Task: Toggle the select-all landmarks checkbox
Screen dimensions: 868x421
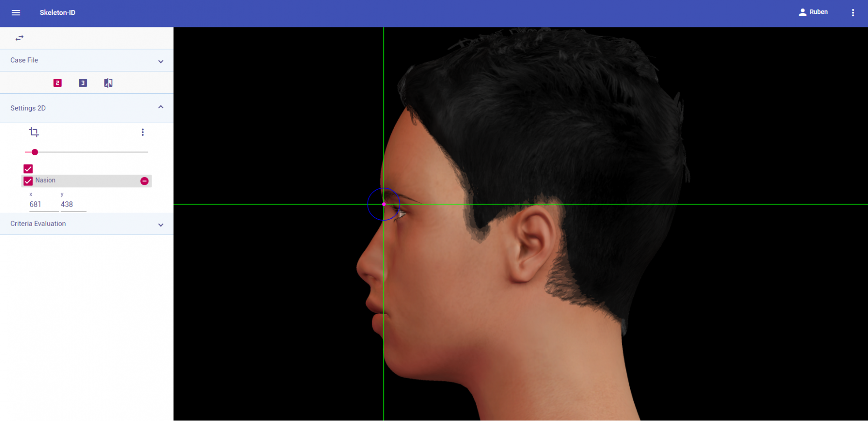Action: coord(28,169)
